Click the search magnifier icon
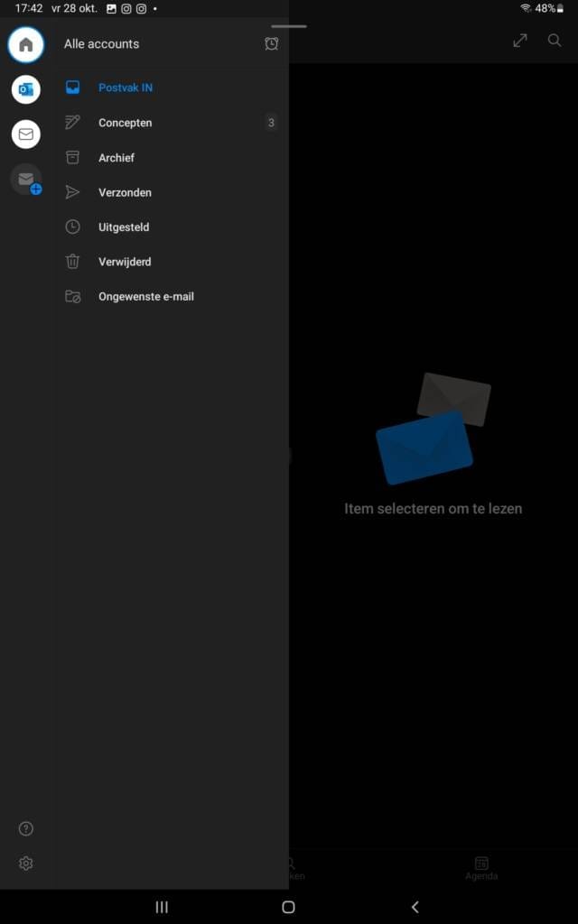 point(555,41)
